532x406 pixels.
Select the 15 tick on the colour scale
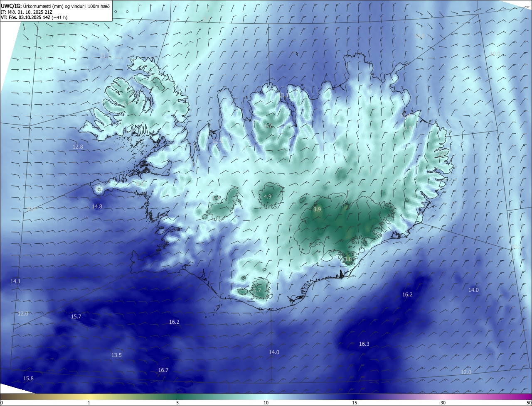click(355, 403)
